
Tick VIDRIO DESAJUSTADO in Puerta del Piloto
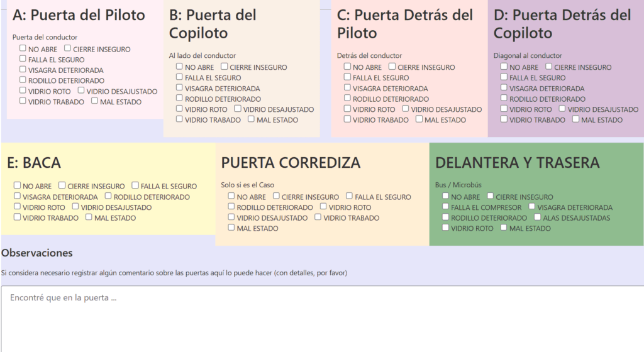tap(81, 91)
